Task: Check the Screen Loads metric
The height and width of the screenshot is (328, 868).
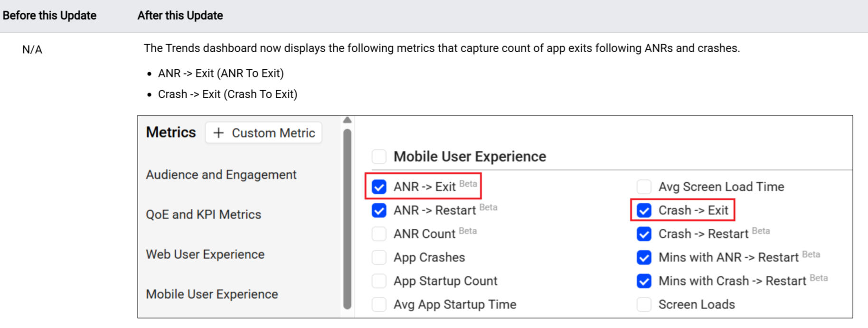Action: [644, 304]
